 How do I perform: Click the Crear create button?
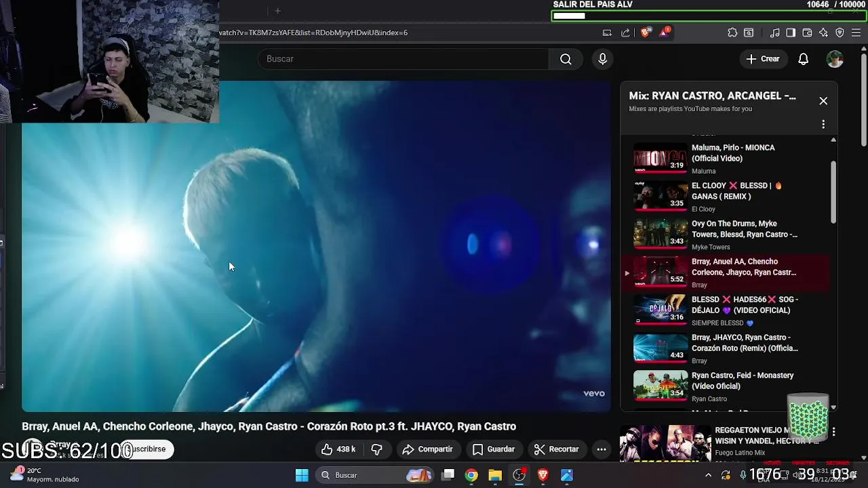coord(763,59)
